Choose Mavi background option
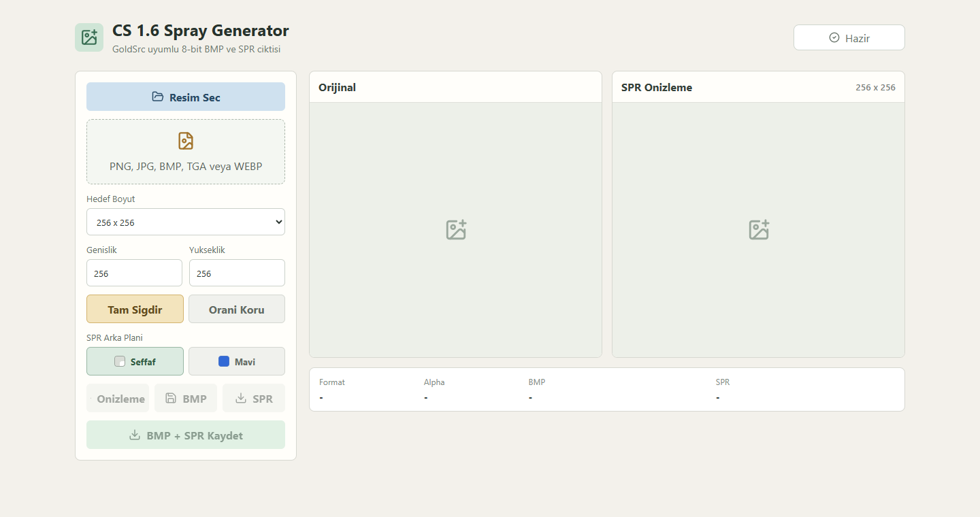 [x=237, y=361]
